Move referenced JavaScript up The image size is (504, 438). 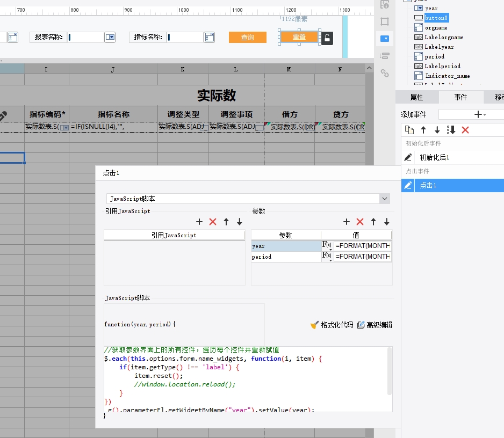point(226,222)
